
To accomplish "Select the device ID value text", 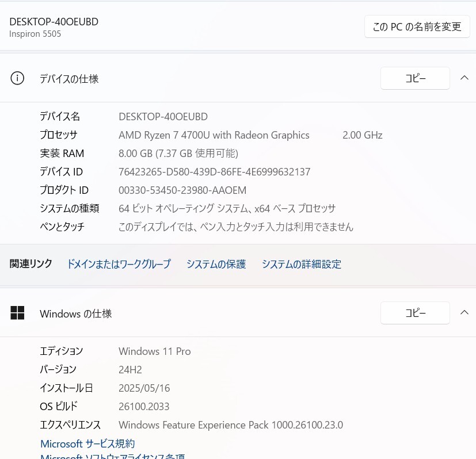I will pyautogui.click(x=214, y=172).
